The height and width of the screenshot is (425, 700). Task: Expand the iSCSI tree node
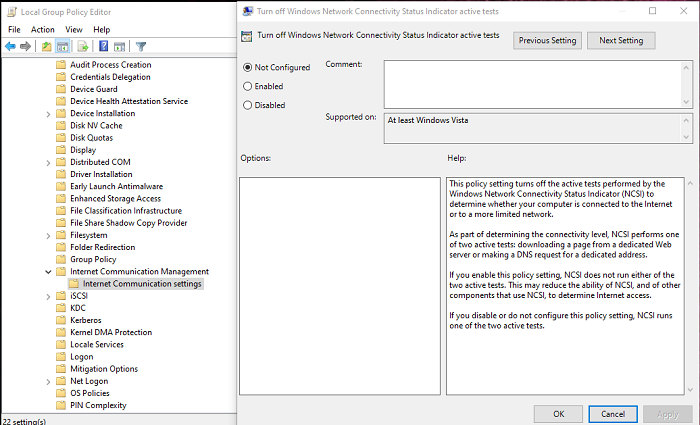tap(49, 296)
